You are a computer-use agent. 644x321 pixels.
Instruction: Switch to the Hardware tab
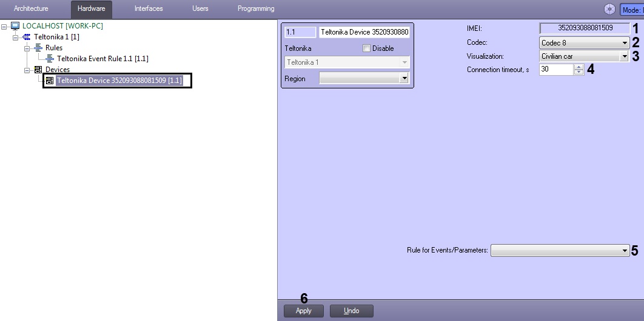(x=91, y=8)
